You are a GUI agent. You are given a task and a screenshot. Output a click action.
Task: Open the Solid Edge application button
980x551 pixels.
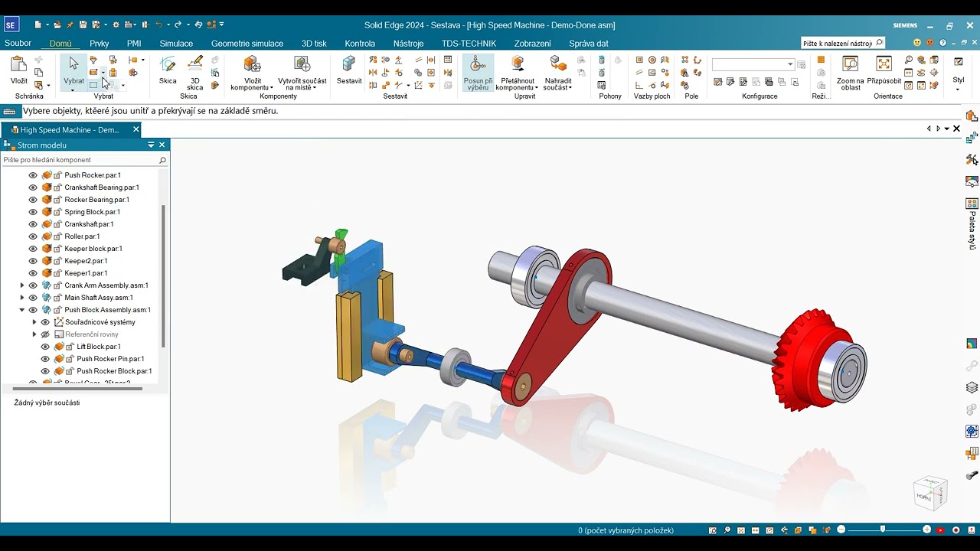tap(11, 24)
